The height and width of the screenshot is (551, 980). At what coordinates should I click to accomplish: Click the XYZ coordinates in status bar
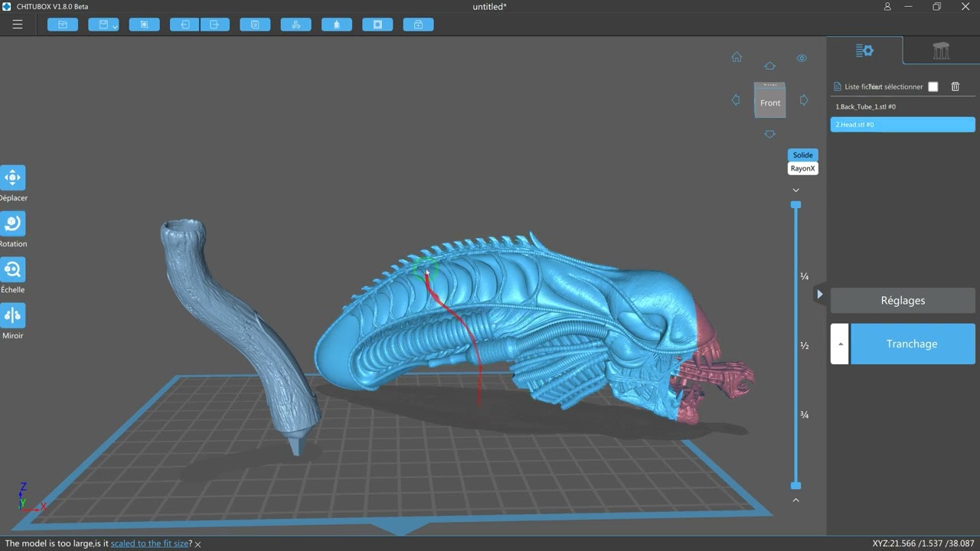click(923, 543)
